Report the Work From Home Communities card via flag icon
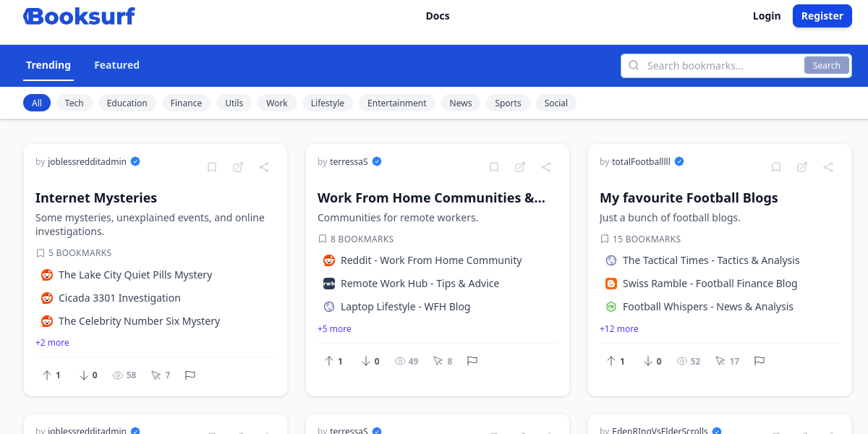The height and width of the screenshot is (434, 868). [x=472, y=361]
